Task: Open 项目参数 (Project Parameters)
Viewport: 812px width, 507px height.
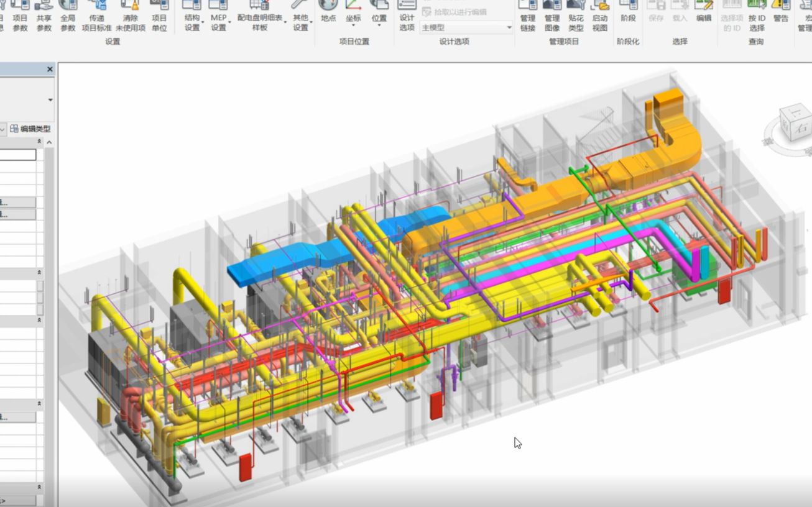Action: click(x=20, y=16)
